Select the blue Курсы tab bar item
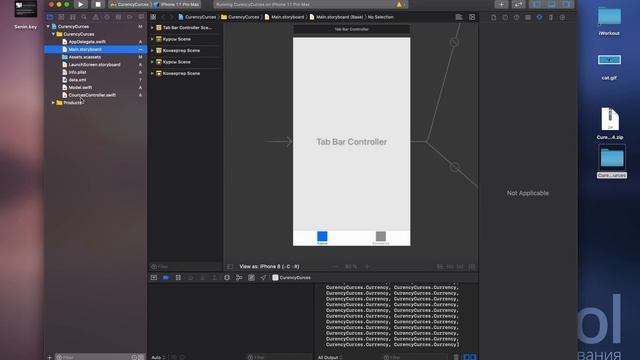 pyautogui.click(x=322, y=238)
